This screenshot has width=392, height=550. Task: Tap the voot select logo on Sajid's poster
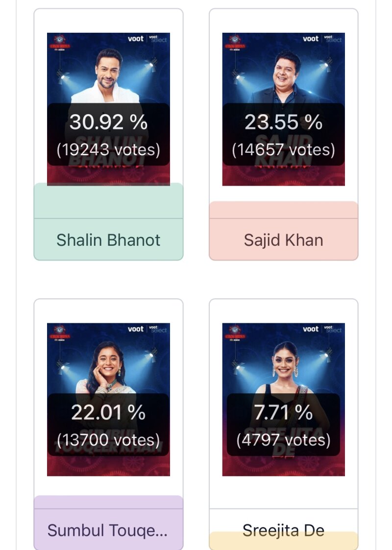333,39
